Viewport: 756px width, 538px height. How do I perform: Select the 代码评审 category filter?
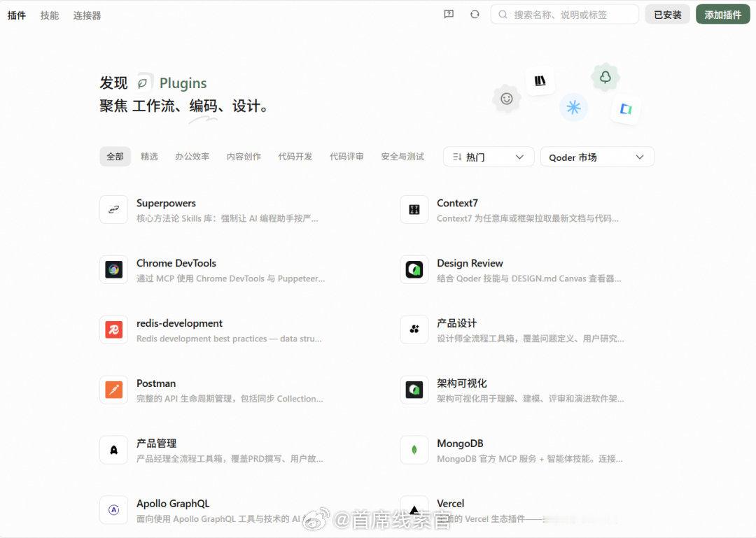(346, 157)
